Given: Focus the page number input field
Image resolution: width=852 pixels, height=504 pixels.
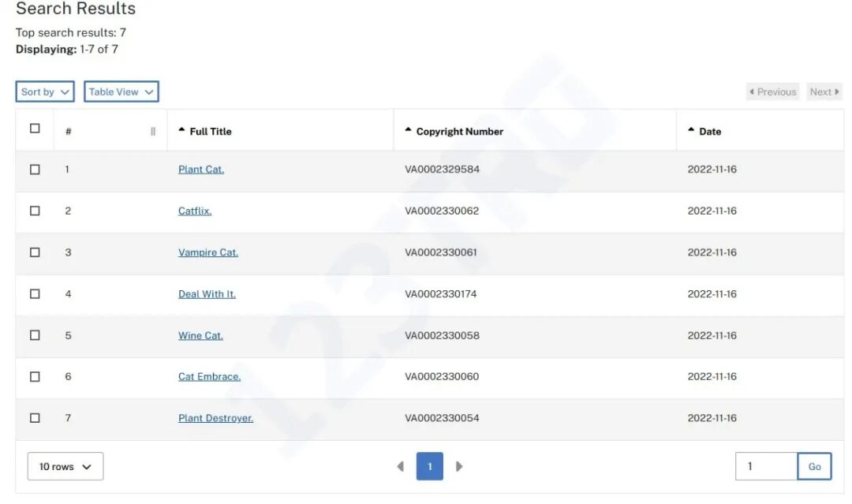Looking at the screenshot, I should (x=766, y=466).
